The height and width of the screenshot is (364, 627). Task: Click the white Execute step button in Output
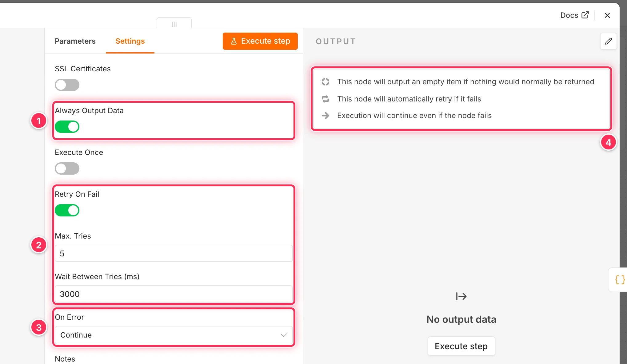tap(461, 346)
